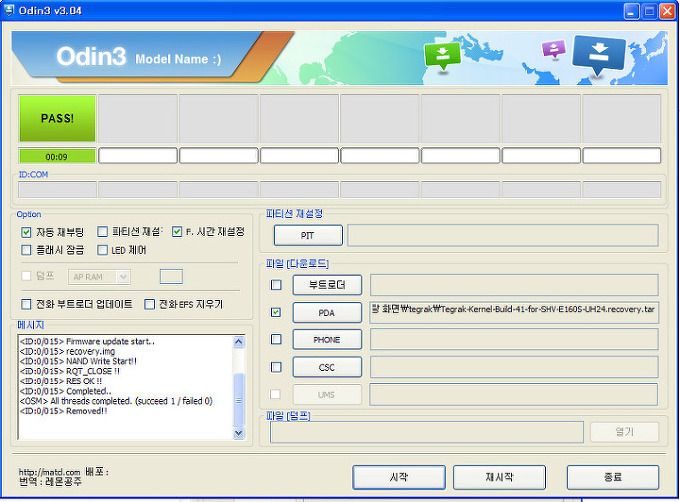Click the CSC file path field

click(x=514, y=368)
